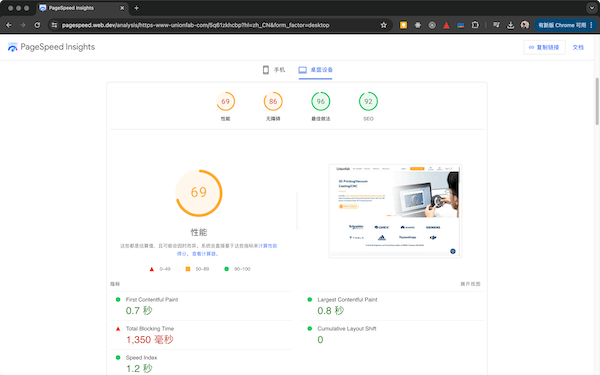Open the Unionfab page screenshot thumbnail
The image size is (600, 375).
(395, 211)
